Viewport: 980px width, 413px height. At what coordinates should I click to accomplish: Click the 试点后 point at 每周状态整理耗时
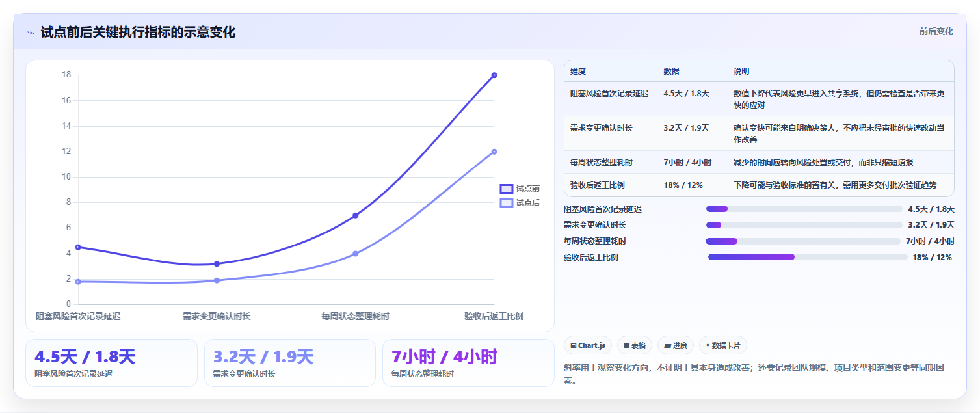356,254
